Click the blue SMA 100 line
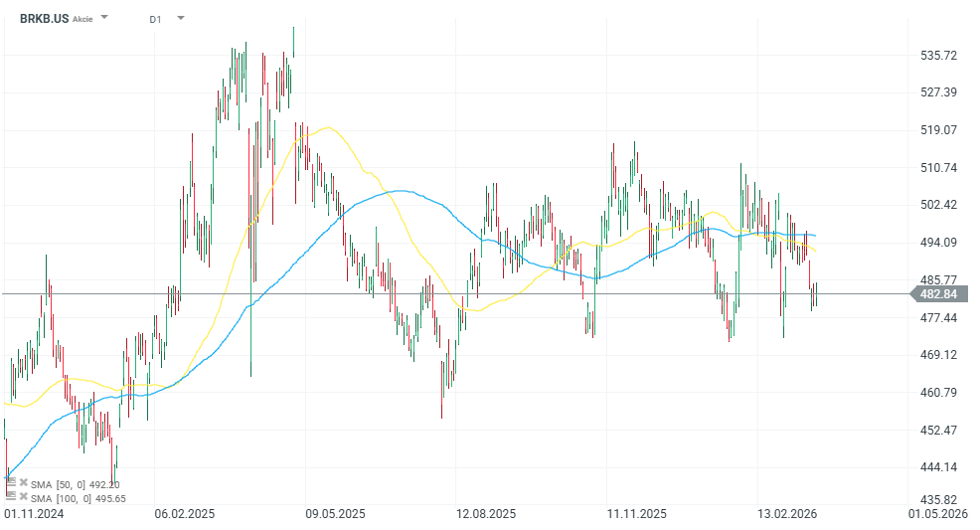The height and width of the screenshot is (530, 980). tap(398, 191)
